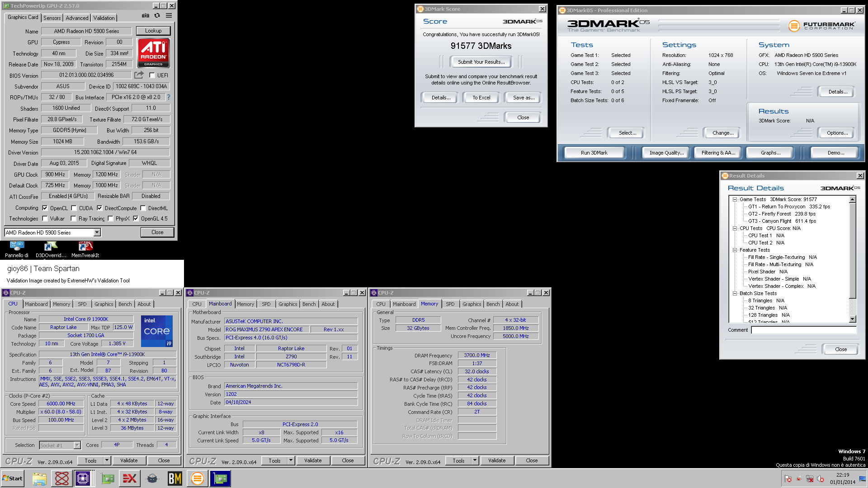Click the BM taskbar icon
This screenshot has width=868, height=488.
(175, 479)
